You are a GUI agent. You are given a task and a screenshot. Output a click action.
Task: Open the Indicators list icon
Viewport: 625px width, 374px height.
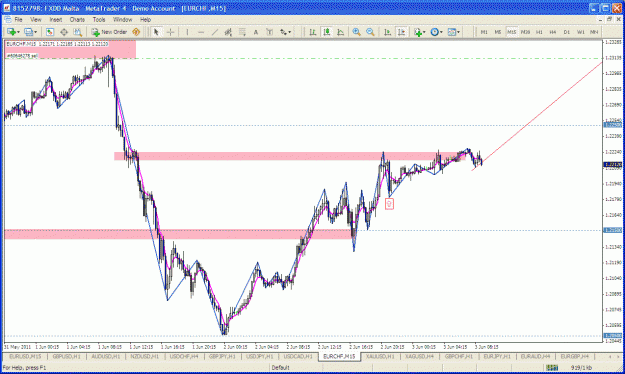(x=418, y=32)
